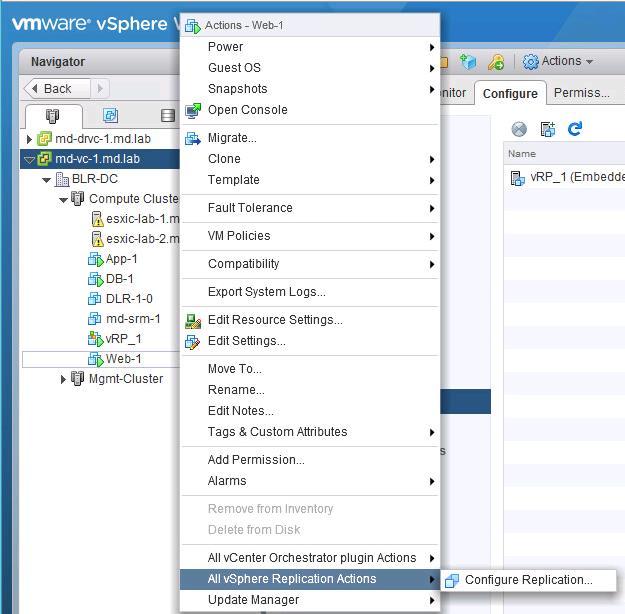This screenshot has height=614, width=625.
Task: Choose Edit Settings... entry
Action: tap(310, 341)
